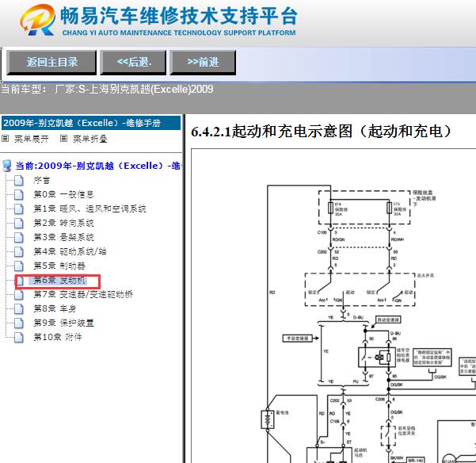Screen dimensions: 476x463
Task: Click the page icon beside 第10章
Action: (19, 337)
